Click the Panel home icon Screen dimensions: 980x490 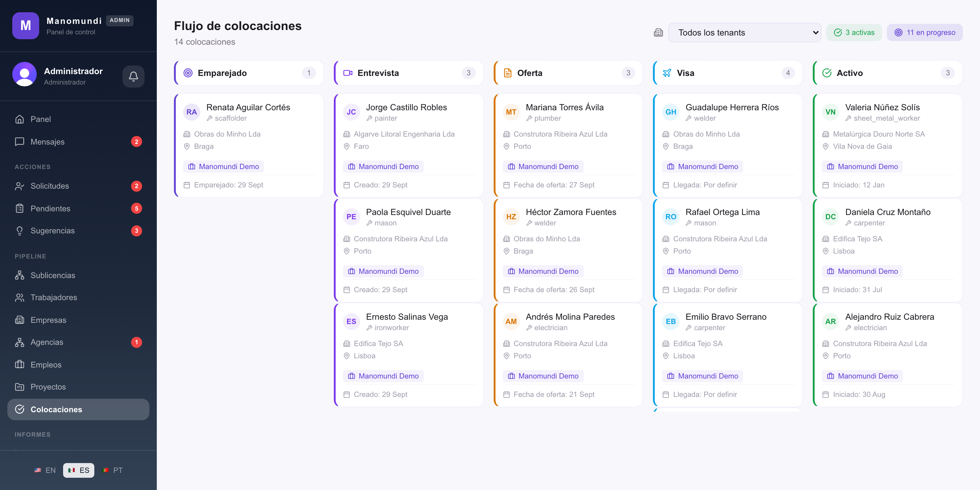[19, 119]
